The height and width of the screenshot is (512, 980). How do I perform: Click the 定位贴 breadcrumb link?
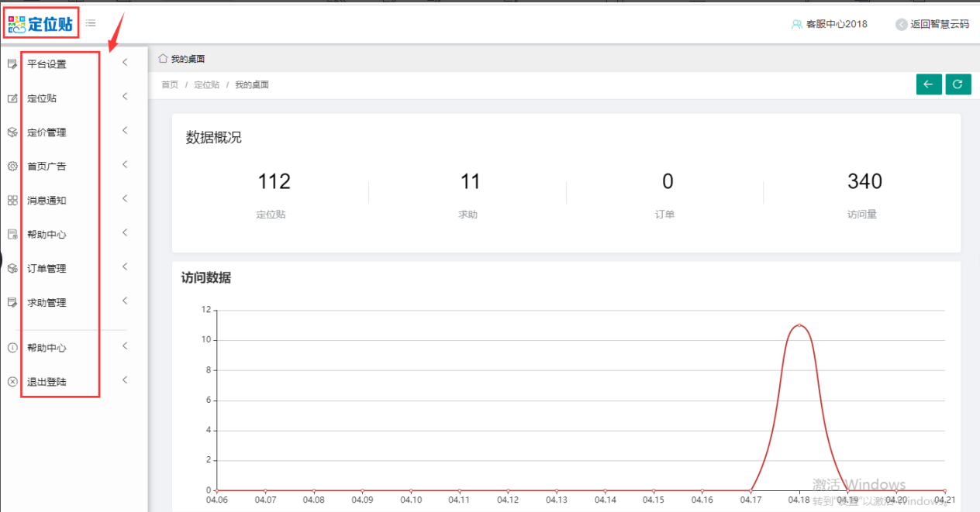pos(206,84)
